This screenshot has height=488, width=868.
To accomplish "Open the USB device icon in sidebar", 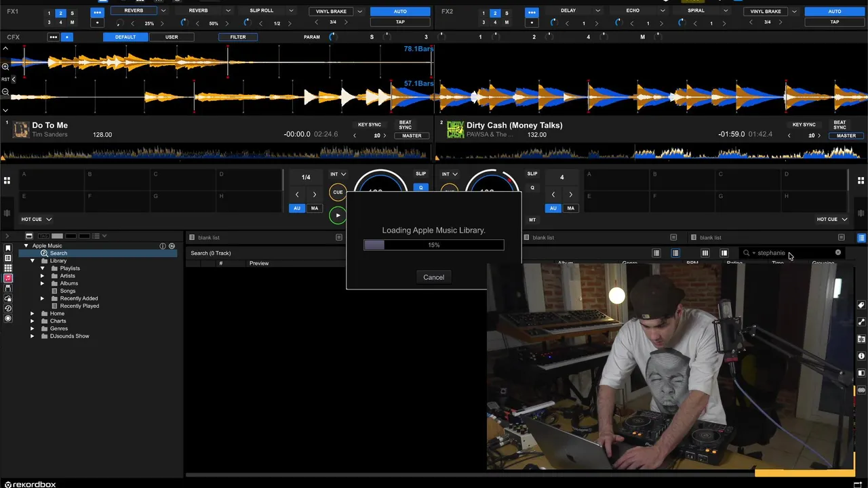I will tap(8, 288).
